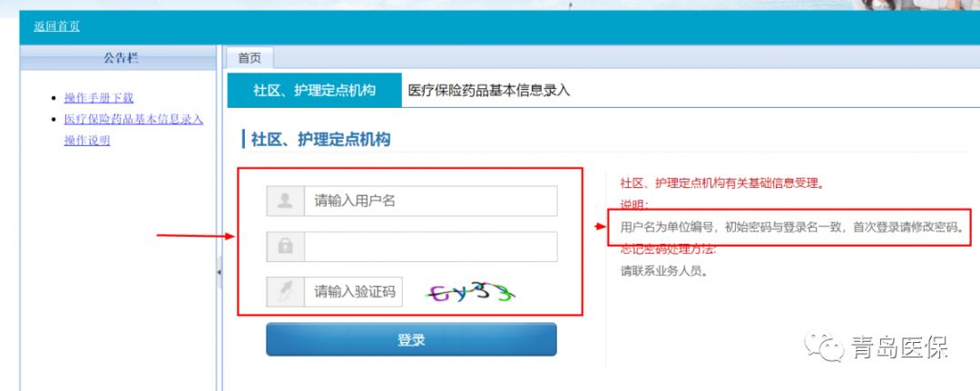Select the 首页 tab

tap(250, 58)
